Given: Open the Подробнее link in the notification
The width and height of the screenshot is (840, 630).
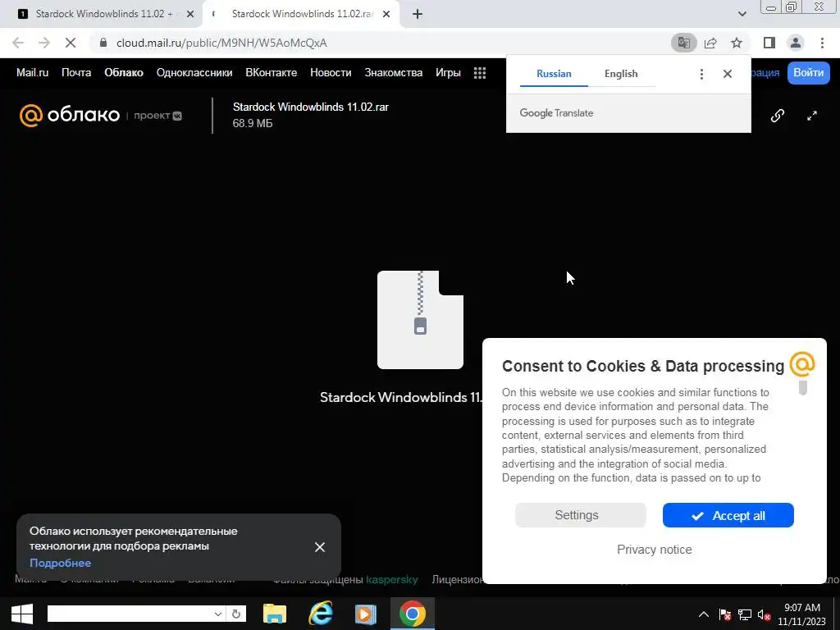Looking at the screenshot, I should point(60,563).
